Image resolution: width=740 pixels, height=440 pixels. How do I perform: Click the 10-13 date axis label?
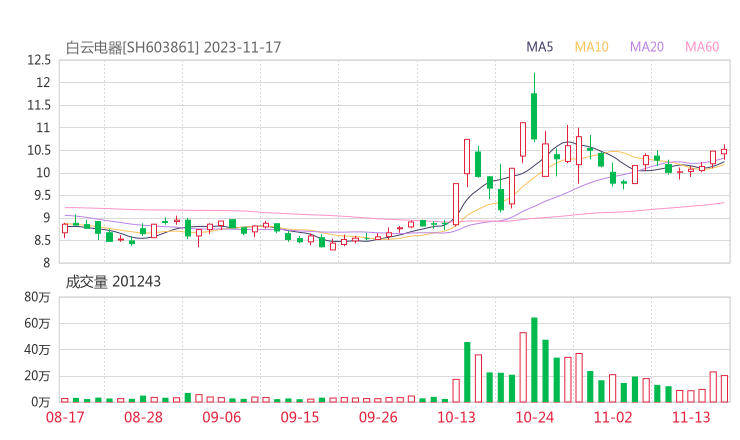pos(456,417)
